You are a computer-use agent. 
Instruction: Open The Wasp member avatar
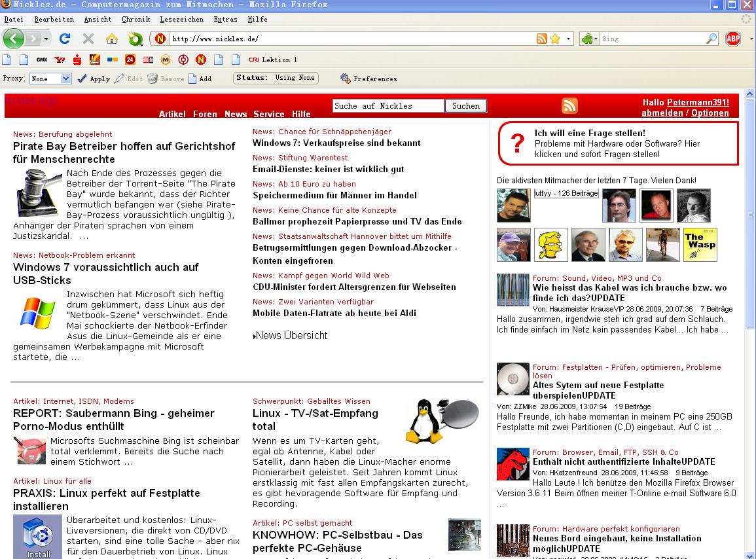(x=700, y=245)
